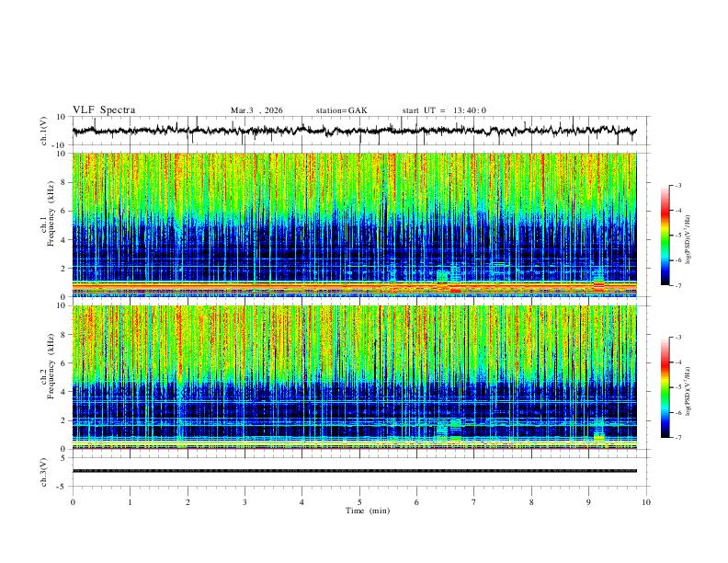Click the "-5" tick on ch.3(V) axis
Viewport: 728px width, 563px height.
[x=63, y=487]
